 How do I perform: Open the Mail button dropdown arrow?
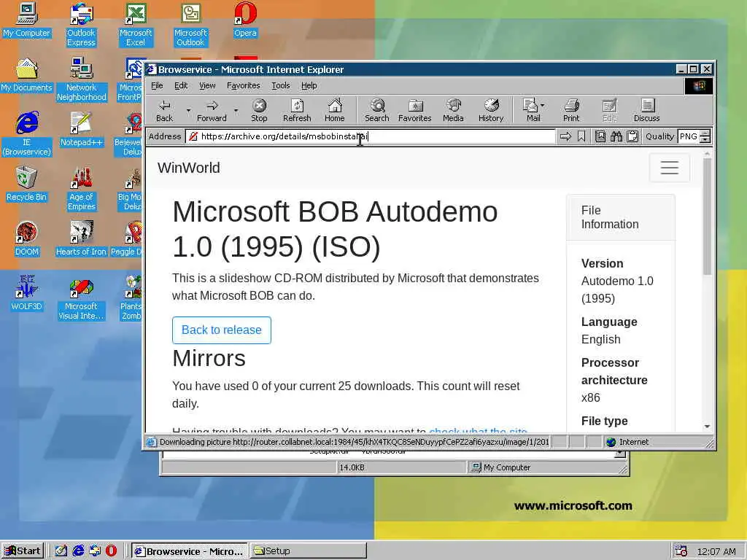coord(543,106)
